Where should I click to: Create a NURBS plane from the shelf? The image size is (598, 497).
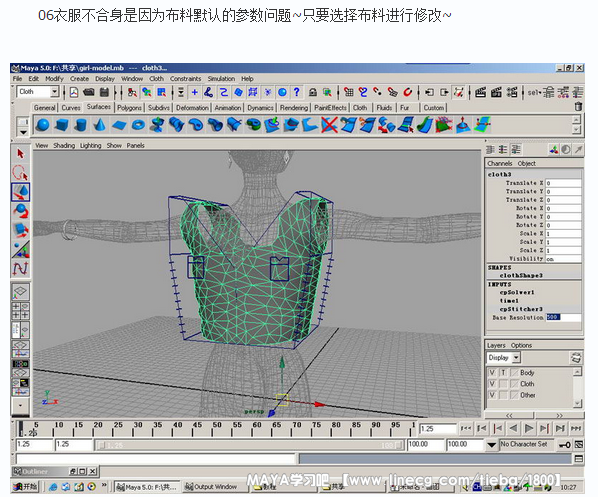click(x=119, y=125)
